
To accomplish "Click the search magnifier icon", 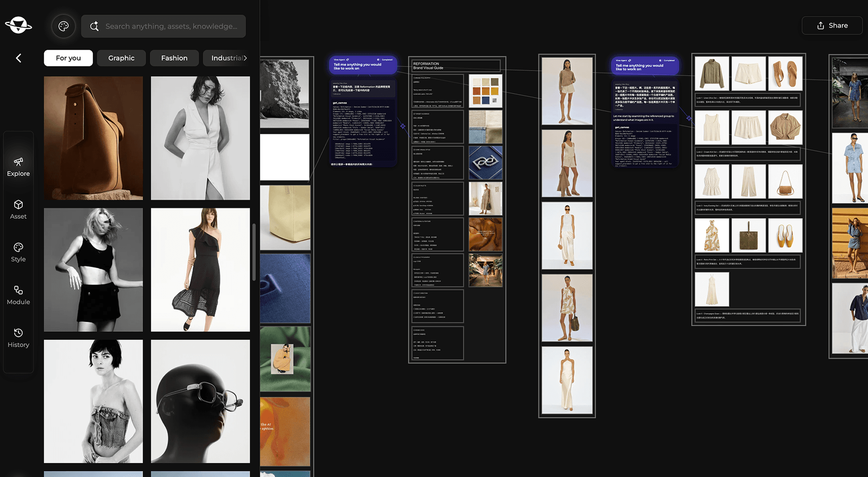I will (94, 26).
